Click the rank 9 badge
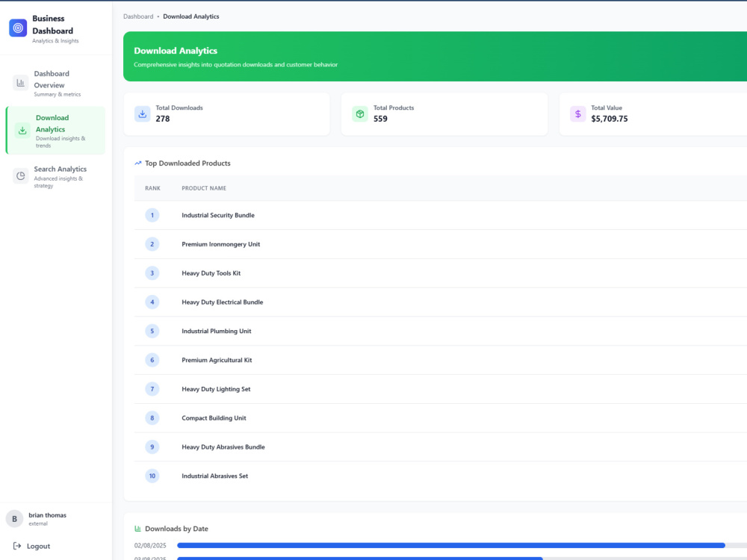Screen dimensions: 747x560 tap(152, 447)
